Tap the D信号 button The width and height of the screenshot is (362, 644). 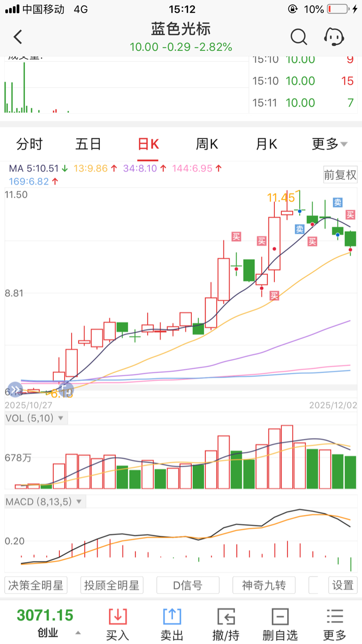(x=188, y=585)
